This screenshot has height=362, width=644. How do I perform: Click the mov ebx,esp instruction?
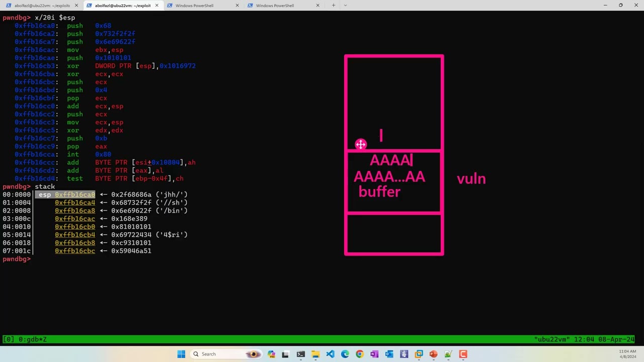tap(95, 50)
